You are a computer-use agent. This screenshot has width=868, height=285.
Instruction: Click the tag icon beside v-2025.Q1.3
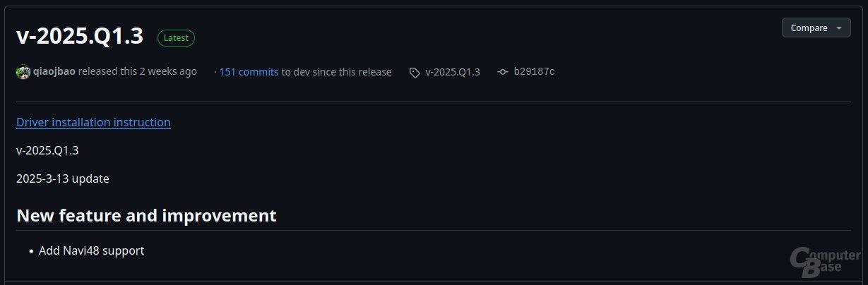[415, 72]
